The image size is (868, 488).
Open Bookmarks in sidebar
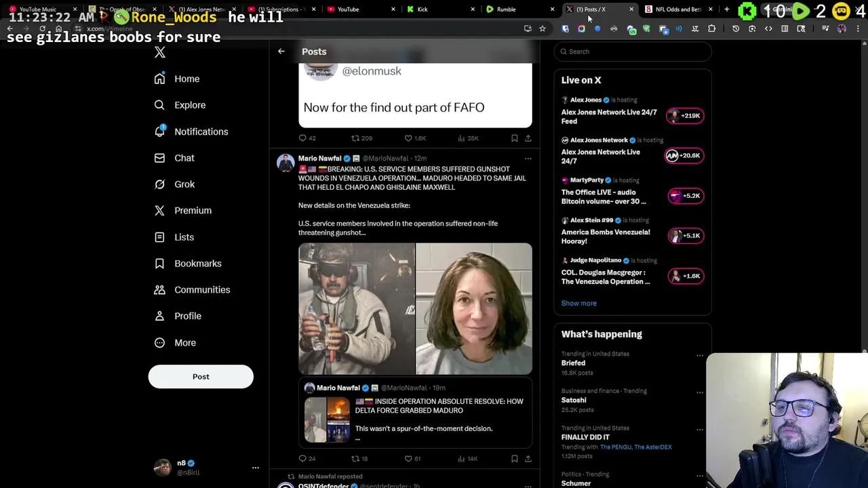click(187, 264)
